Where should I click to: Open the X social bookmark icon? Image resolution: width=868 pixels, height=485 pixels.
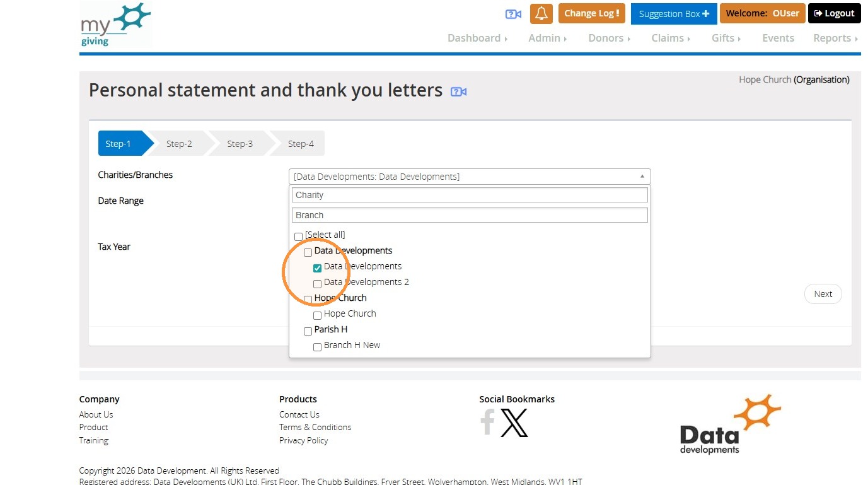tap(514, 423)
